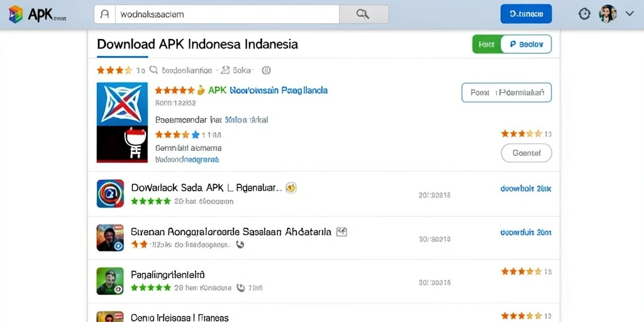This screenshot has width=644, height=322.
Task: Click the APK site logo
Action: tap(37, 14)
